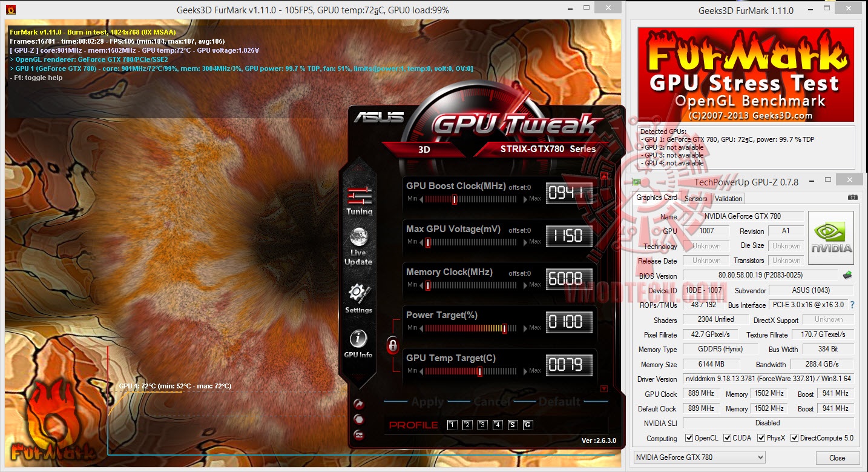The height and width of the screenshot is (472, 868).
Task: Select the 3D tab in GPU Tweak
Action: [424, 149]
